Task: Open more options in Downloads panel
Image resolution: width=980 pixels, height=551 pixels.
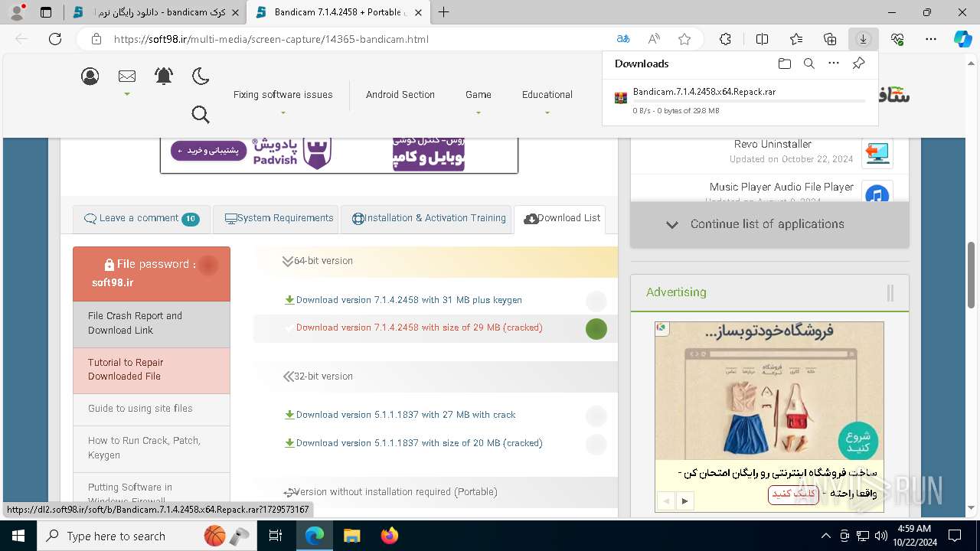Action: coord(834,64)
